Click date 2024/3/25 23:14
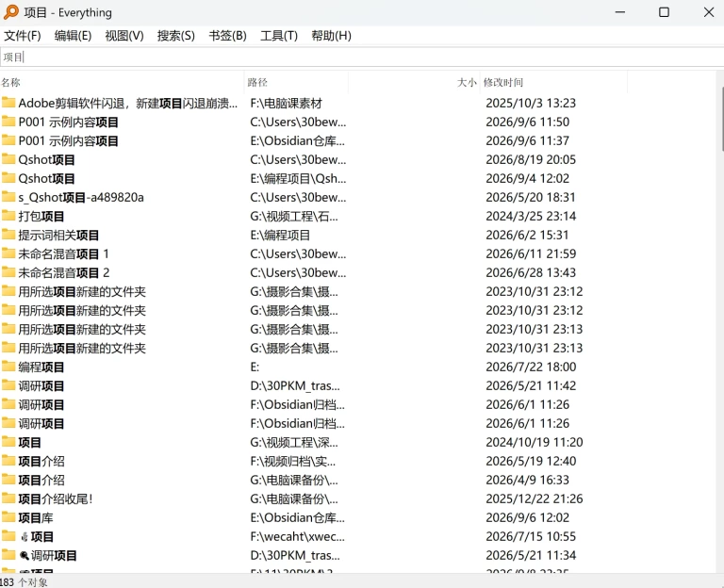724x588 pixels. coord(531,216)
